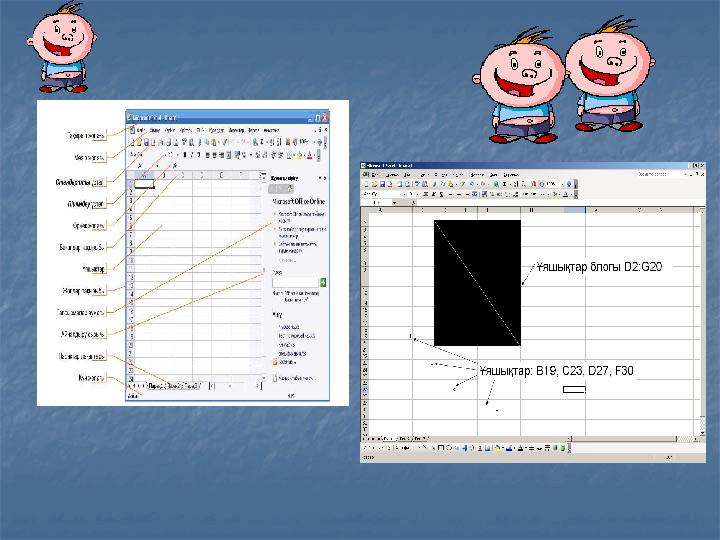720x540 pixels.
Task: Select Oval tool in Drawing toolbar
Action: [449, 448]
